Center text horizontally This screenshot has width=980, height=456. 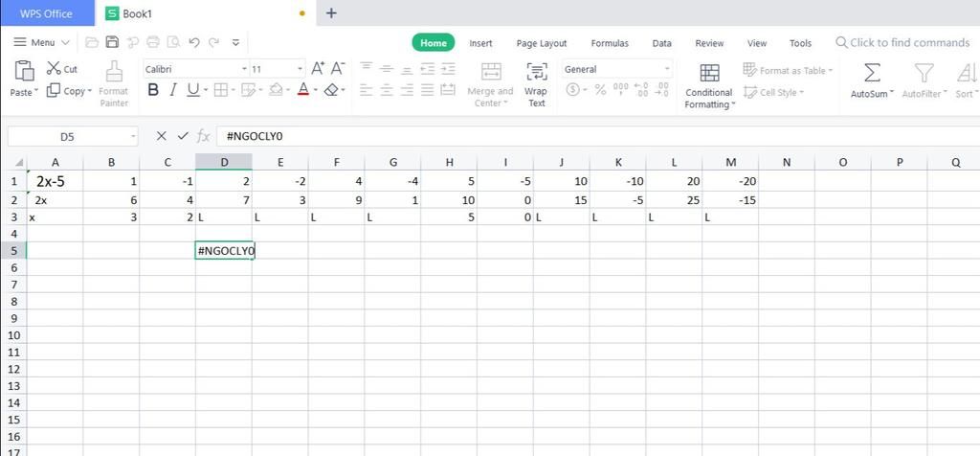click(x=387, y=90)
